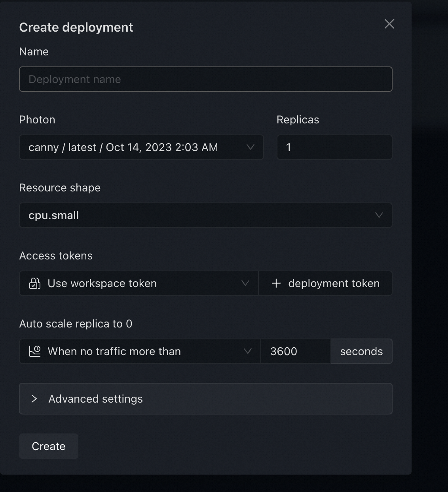Click the seconds unit label
Image resolution: width=448 pixels, height=492 pixels.
(361, 352)
